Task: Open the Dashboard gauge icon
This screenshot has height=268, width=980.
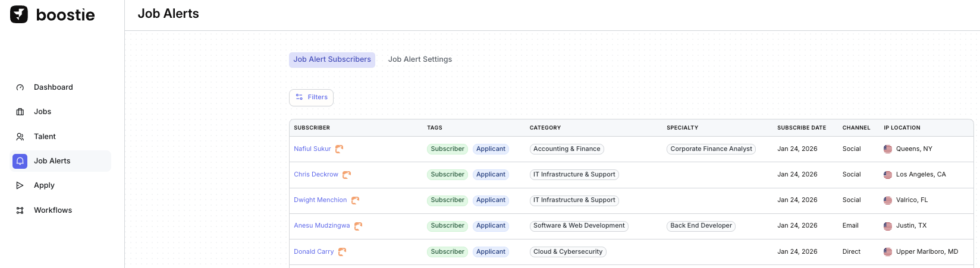Action: 20,87
